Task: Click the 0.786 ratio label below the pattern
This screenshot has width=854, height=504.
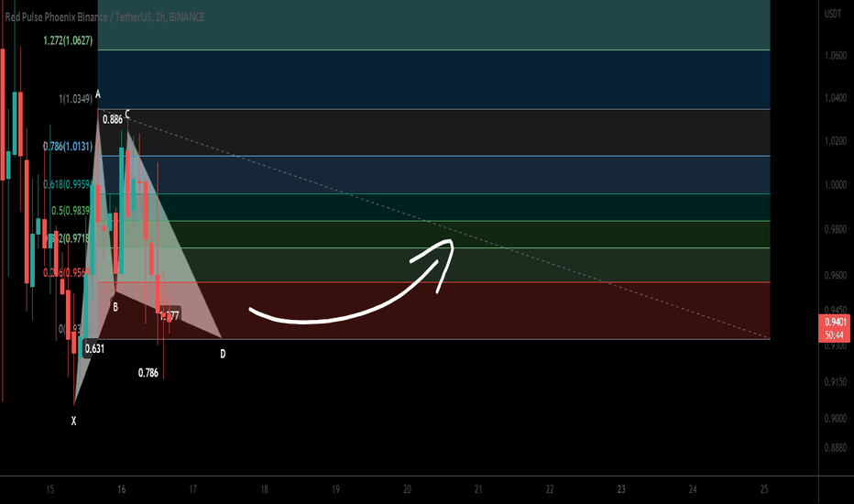Action: coord(148,373)
